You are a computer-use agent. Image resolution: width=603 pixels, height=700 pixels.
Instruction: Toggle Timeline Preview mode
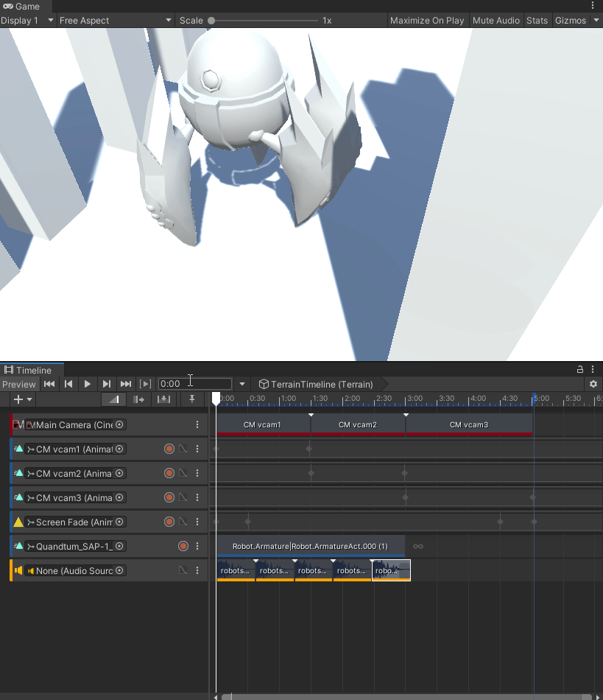tap(19, 384)
